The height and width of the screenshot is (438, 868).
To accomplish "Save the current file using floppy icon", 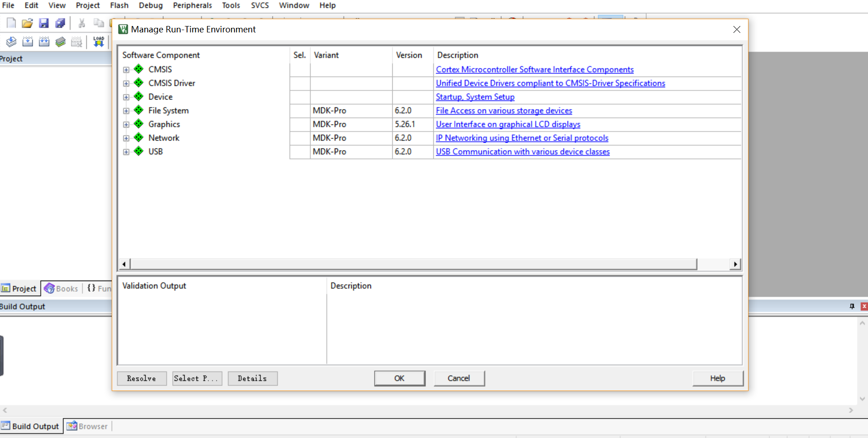I will pos(44,23).
